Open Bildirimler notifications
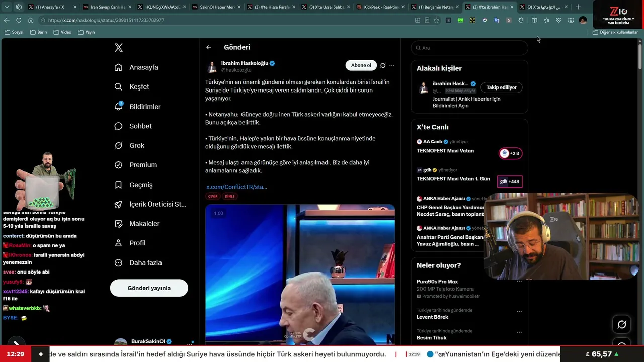 pyautogui.click(x=137, y=107)
